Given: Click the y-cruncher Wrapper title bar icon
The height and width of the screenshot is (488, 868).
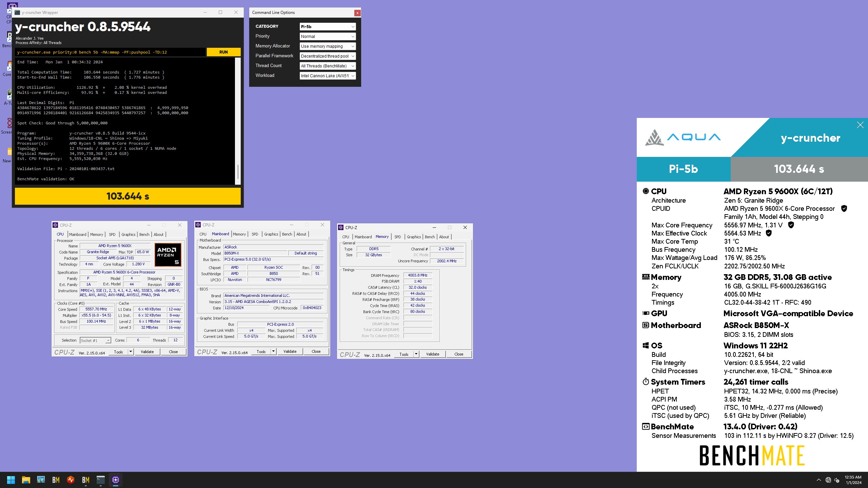Looking at the screenshot, I should (17, 13).
